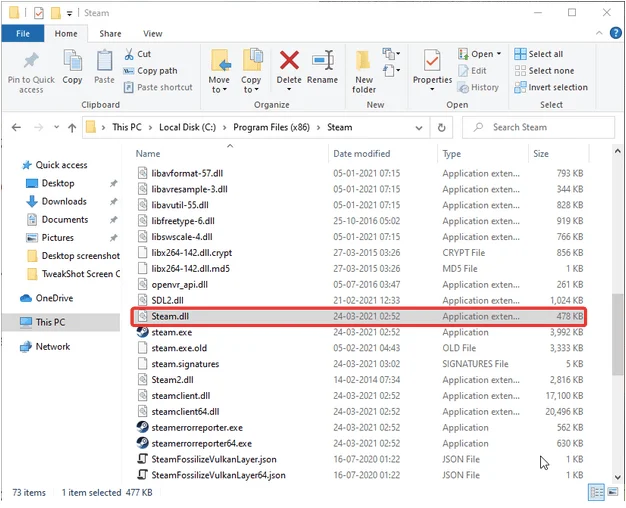Click scroll down arrow of file list
Screen dimensions: 626x508
point(617,477)
